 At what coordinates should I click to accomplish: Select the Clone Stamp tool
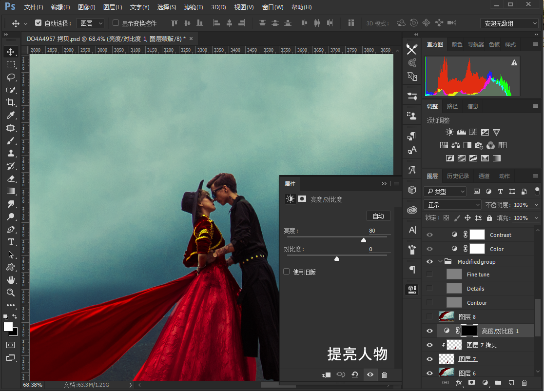pos(11,153)
